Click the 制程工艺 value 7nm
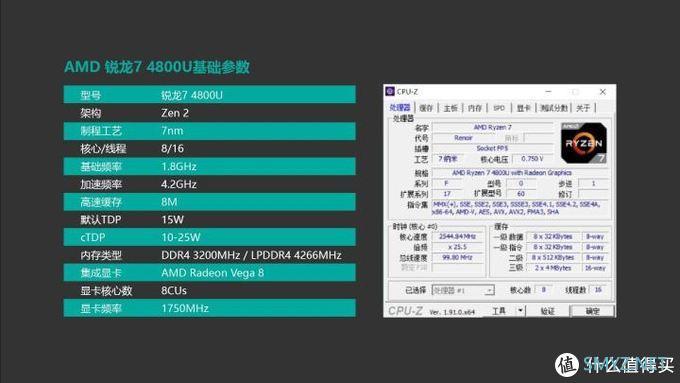Screen dimensions: 680x383 172,131
